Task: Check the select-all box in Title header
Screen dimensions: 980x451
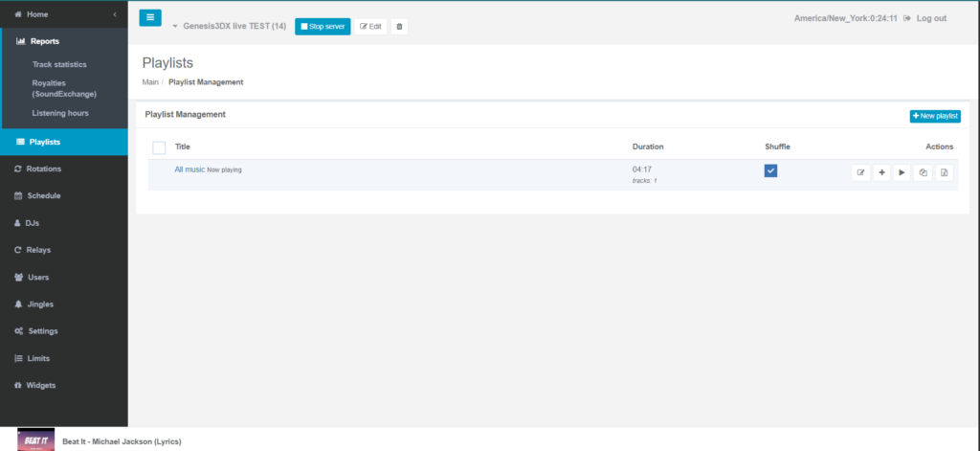Action: point(159,147)
